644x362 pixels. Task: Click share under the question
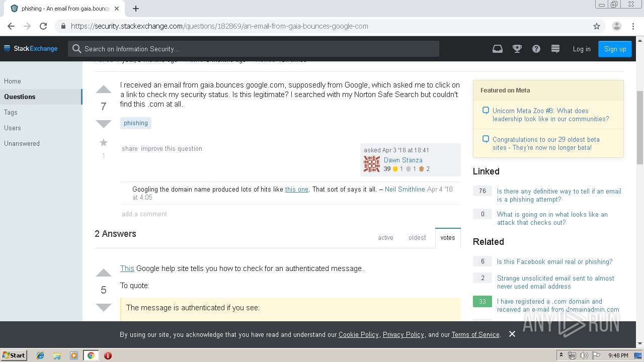(130, 149)
